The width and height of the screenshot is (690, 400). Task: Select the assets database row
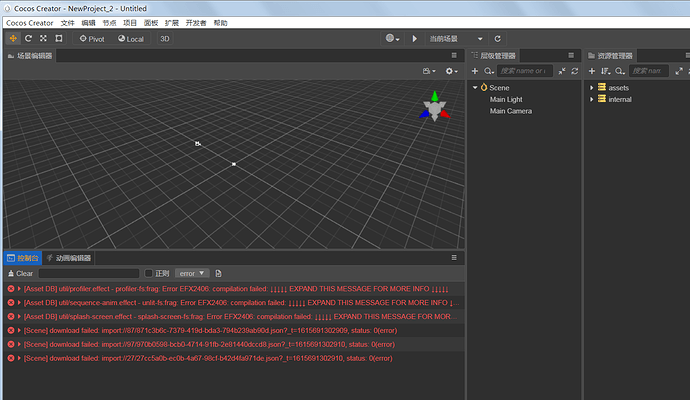(x=637, y=88)
